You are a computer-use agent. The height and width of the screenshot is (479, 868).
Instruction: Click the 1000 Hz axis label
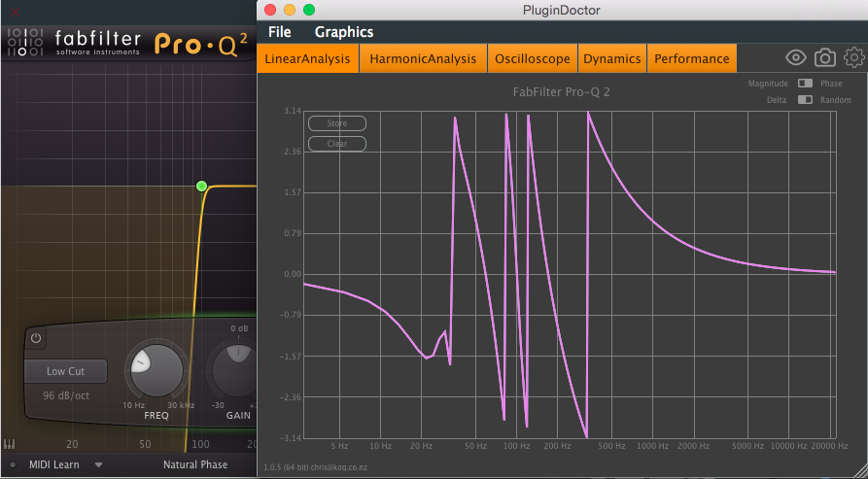click(652, 446)
